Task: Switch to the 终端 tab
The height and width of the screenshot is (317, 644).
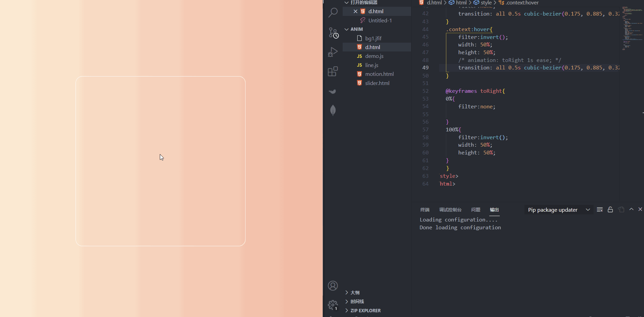Action: 425,210
